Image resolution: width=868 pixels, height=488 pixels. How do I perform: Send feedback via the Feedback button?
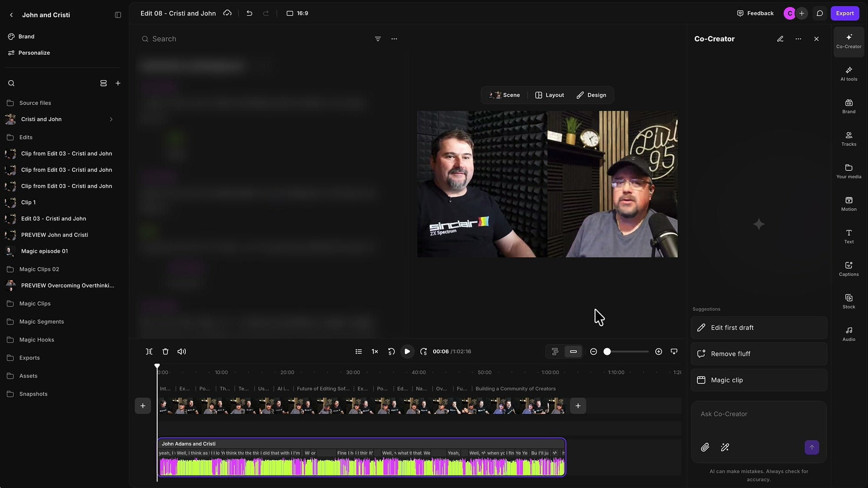pos(755,13)
